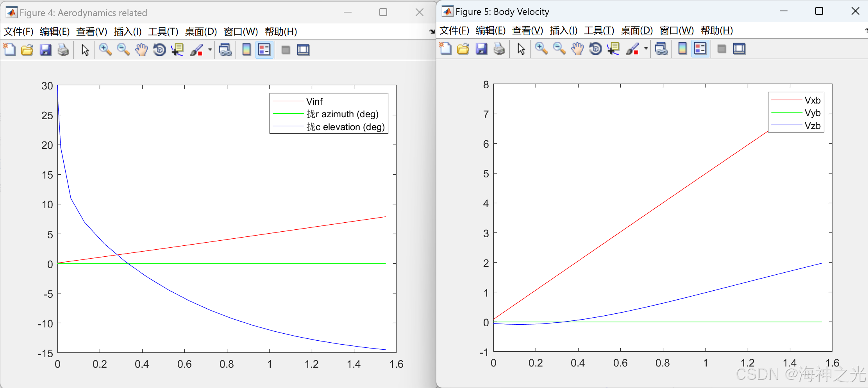
Task: Open Brush color dropdown arrow in Figure 4
Action: (x=210, y=50)
